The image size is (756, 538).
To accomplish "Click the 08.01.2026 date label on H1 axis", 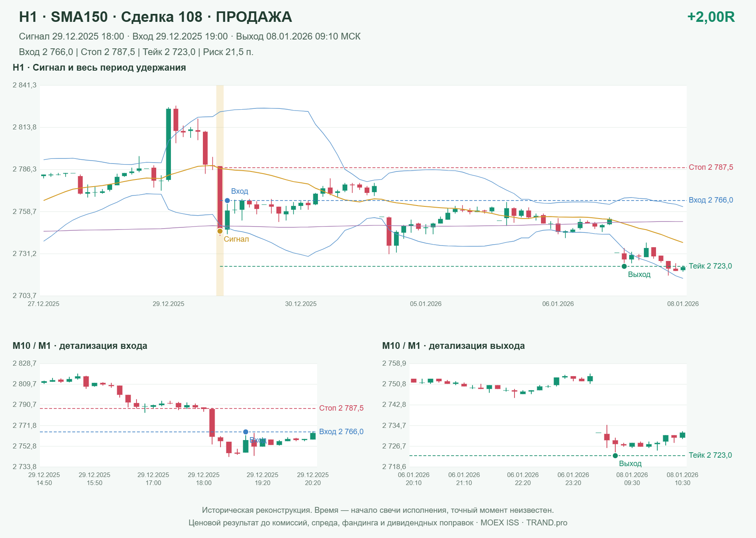I will (683, 304).
